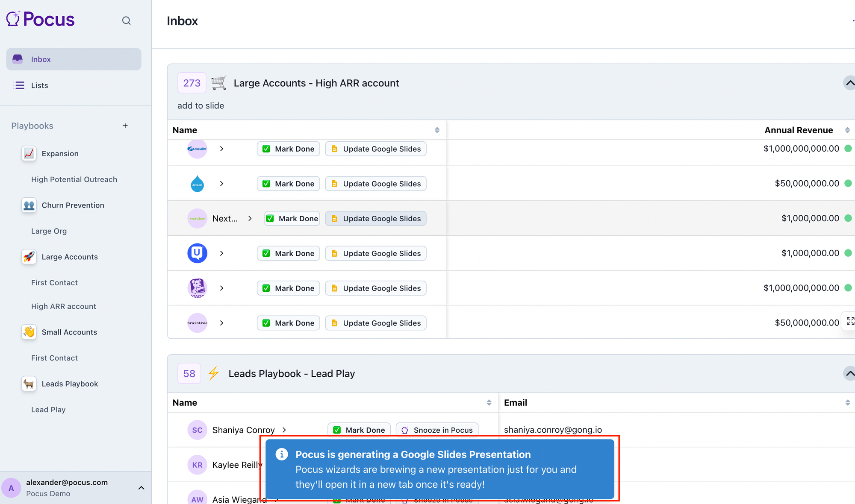This screenshot has width=855, height=504.
Task: Mark the Nextdoor row as done
Action: 292,218
